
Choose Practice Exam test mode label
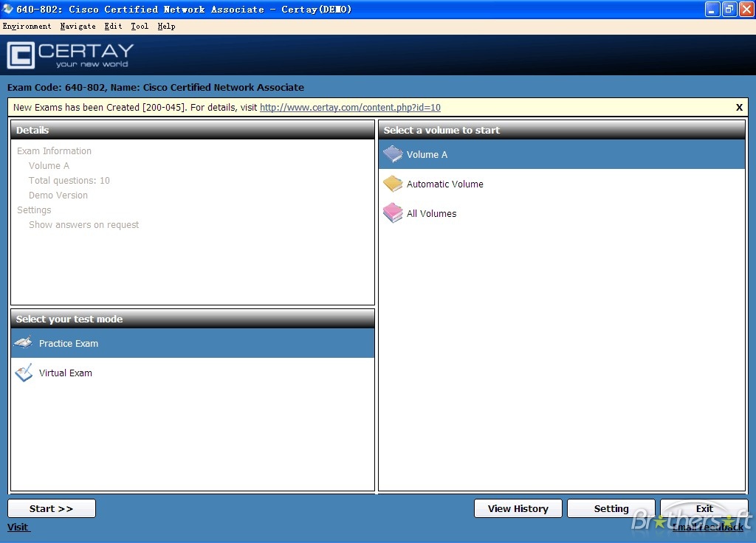(69, 344)
